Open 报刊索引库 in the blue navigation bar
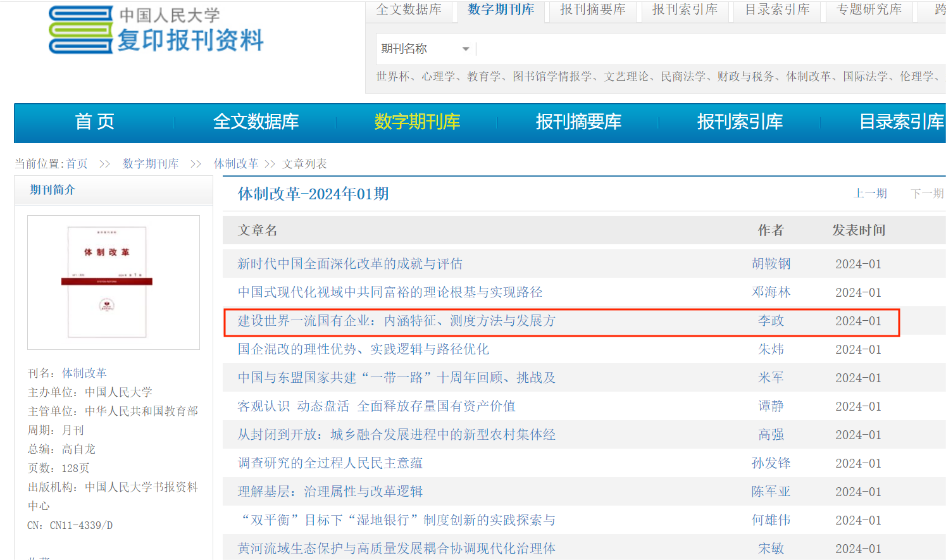 [740, 121]
